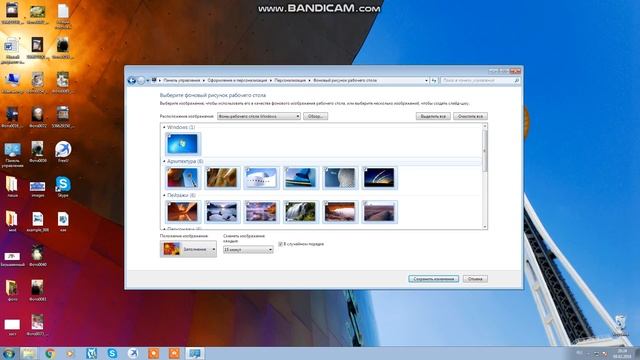Click the wallpaper list scroll-down arrow
The height and width of the screenshot is (360, 640).
(x=485, y=227)
